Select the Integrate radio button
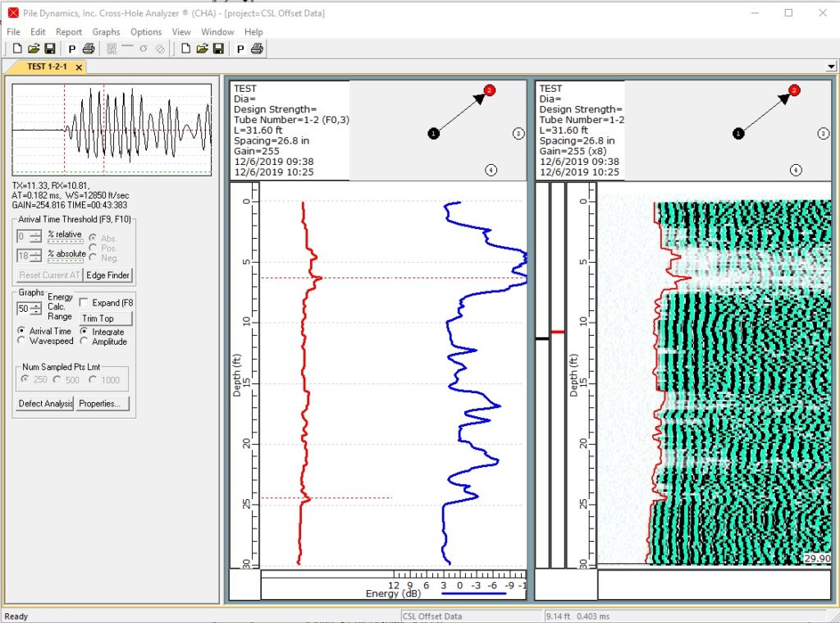 pyautogui.click(x=84, y=332)
